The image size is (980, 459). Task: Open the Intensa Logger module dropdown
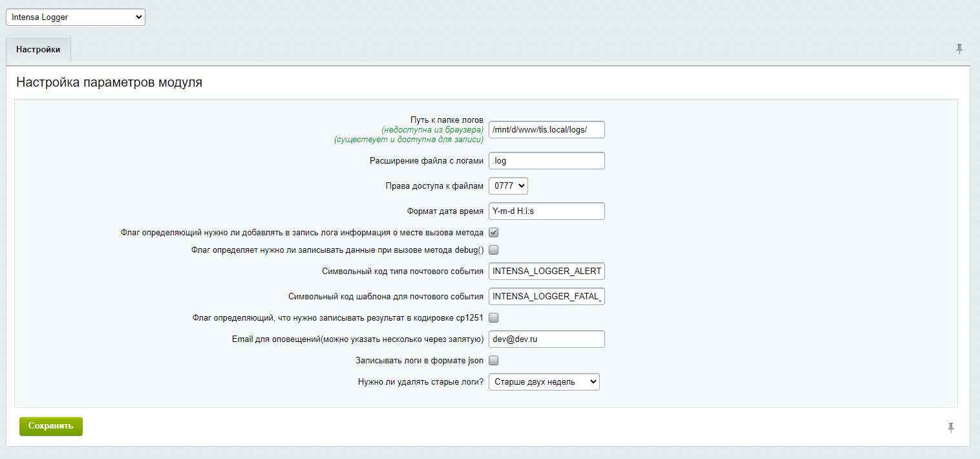(76, 17)
